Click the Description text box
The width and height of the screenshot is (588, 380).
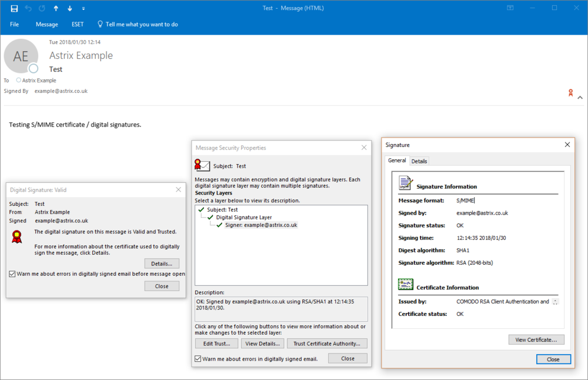pyautogui.click(x=281, y=309)
